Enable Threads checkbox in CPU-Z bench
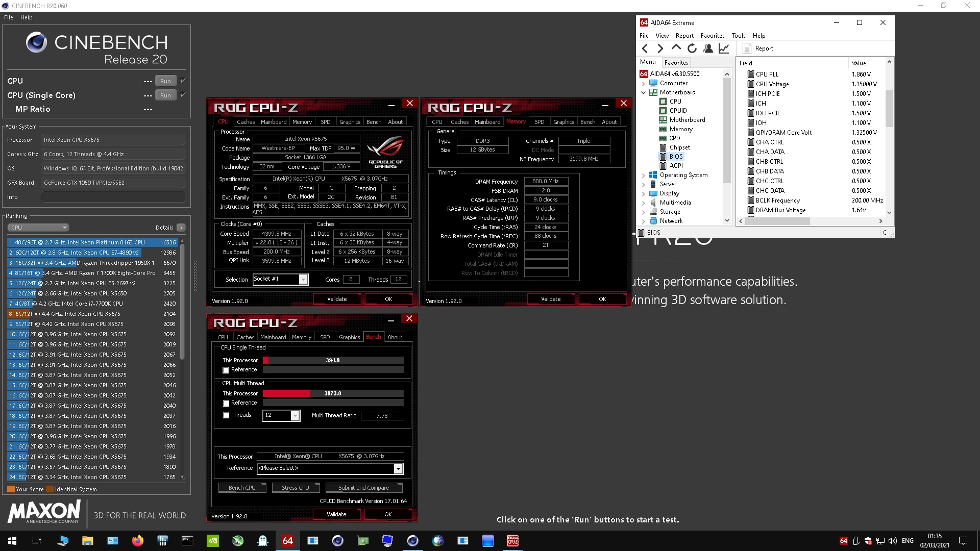The width and height of the screenshot is (980, 551). [x=227, y=416]
